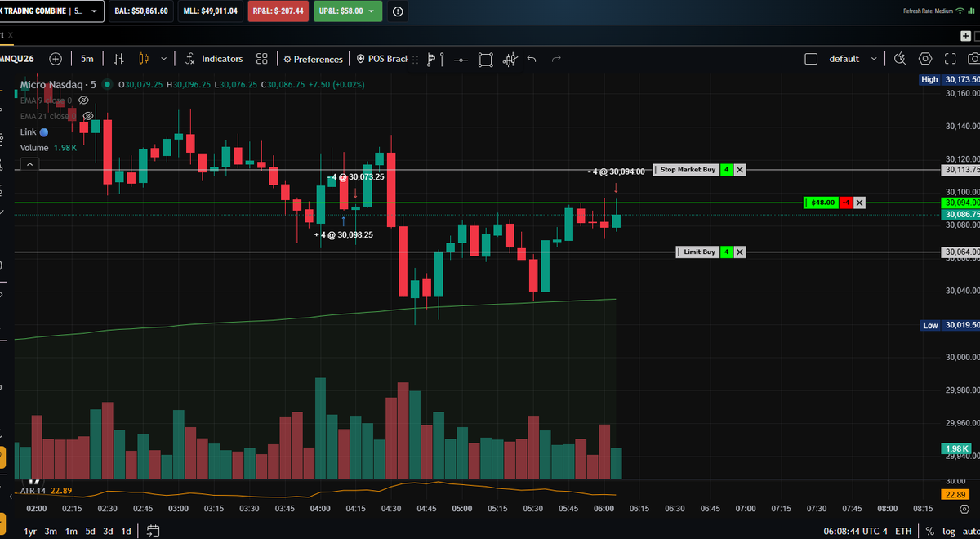Undo the last chart action
980x539 pixels.
tap(532, 59)
